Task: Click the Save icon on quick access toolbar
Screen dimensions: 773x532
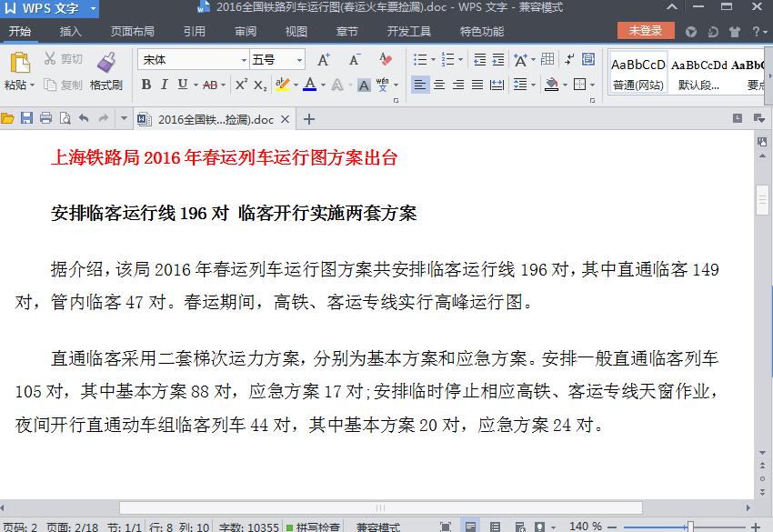Action: pos(26,118)
